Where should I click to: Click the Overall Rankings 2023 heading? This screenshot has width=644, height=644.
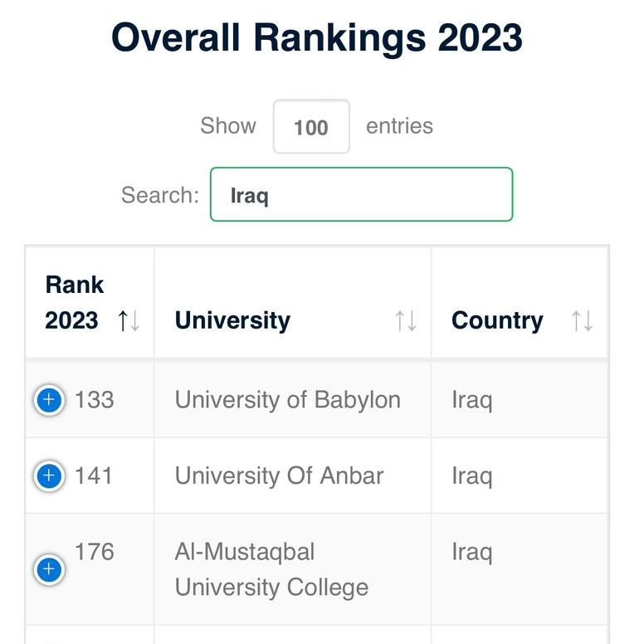317,38
